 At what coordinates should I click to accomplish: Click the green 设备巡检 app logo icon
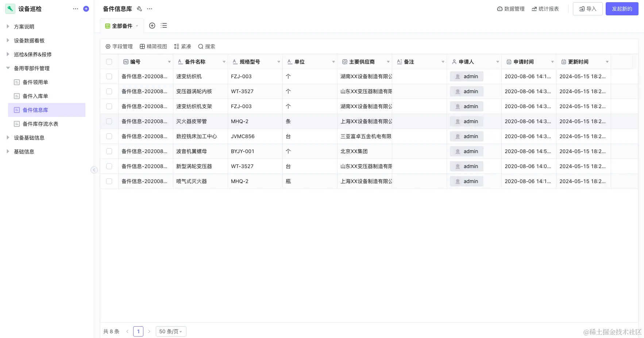pyautogui.click(x=10, y=9)
